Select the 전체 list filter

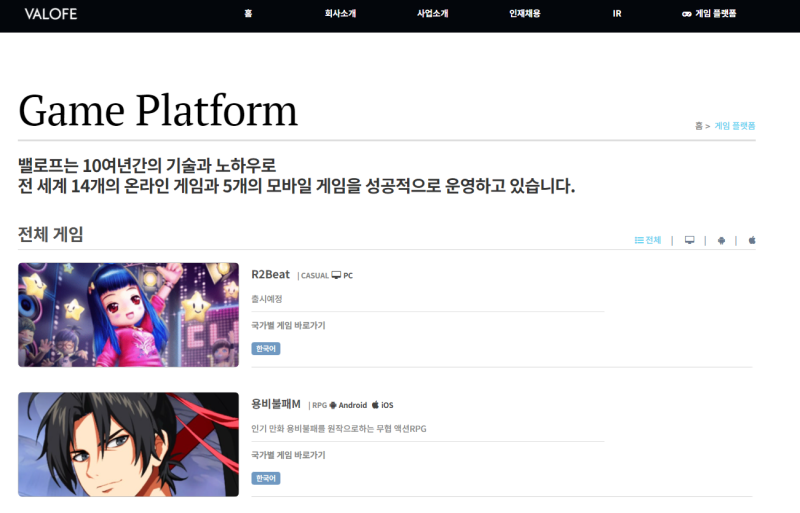click(x=647, y=240)
